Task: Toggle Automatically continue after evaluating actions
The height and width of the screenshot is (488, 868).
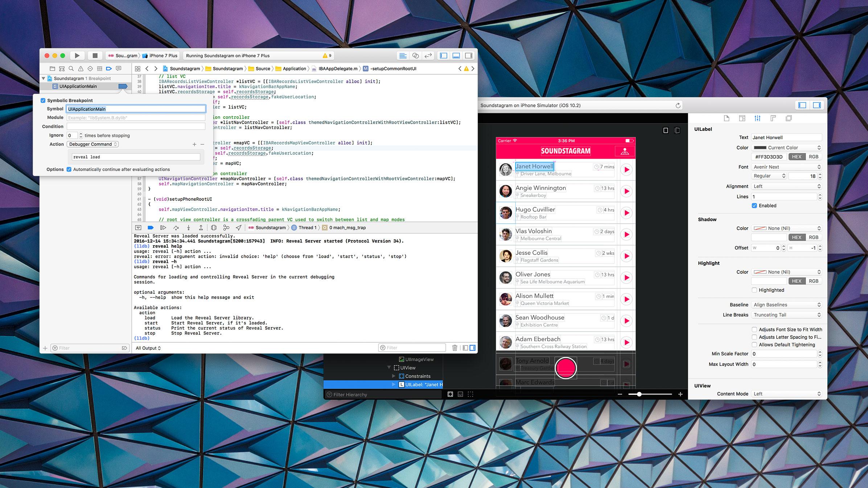Action: [69, 169]
